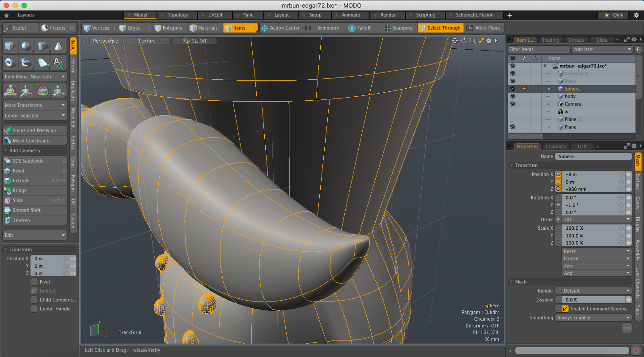Open Item List panel gear options
This screenshot has width=644, height=357.
tap(634, 40)
